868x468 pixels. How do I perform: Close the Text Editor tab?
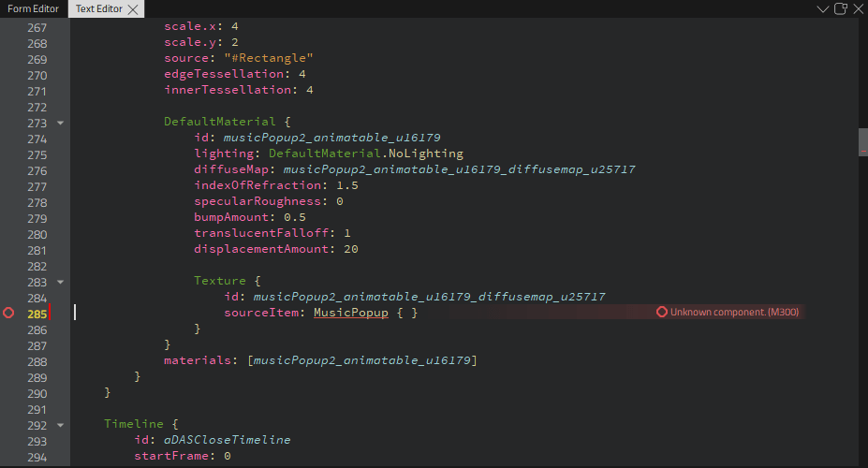coord(133,9)
